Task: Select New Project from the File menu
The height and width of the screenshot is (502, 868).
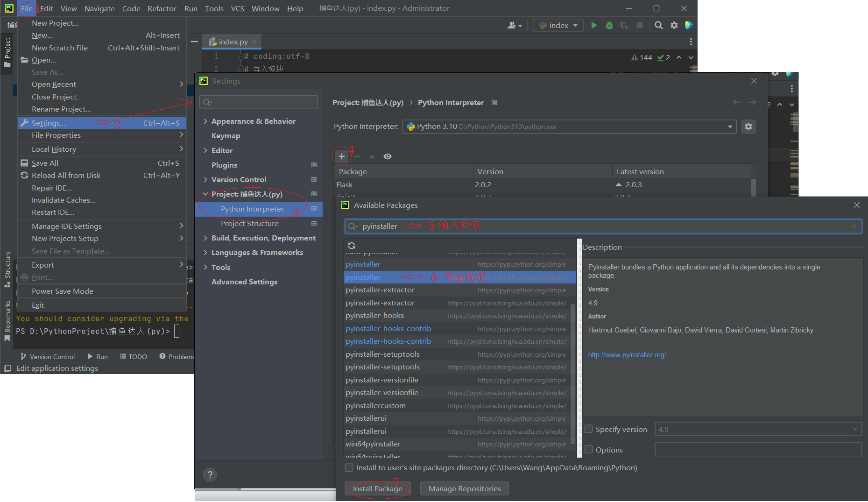Action: [x=55, y=23]
